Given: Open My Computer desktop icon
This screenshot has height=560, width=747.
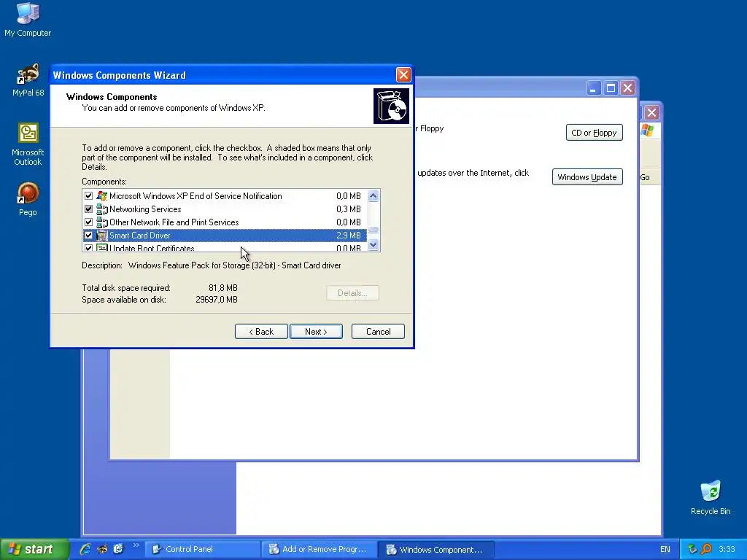Looking at the screenshot, I should point(28,19).
